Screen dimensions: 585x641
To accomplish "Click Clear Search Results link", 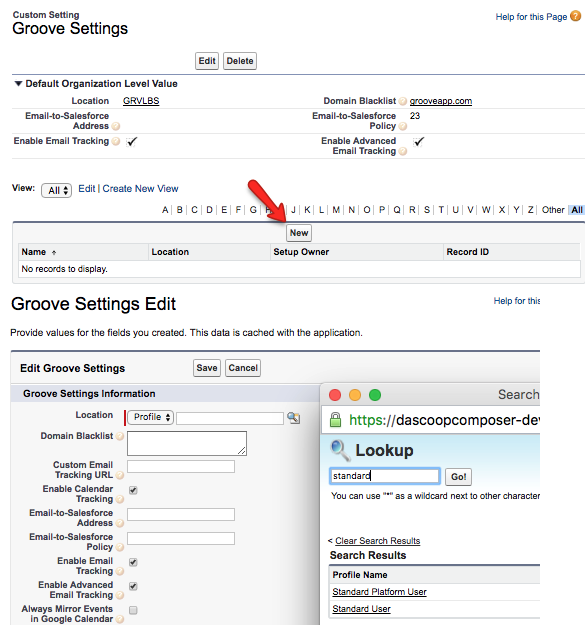I will point(377,541).
